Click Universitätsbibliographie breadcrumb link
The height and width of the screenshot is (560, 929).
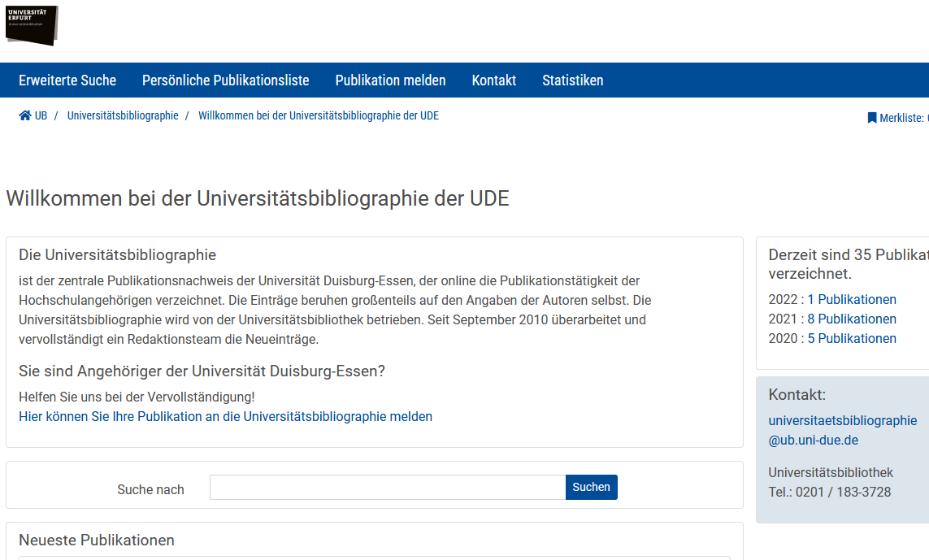click(x=123, y=116)
